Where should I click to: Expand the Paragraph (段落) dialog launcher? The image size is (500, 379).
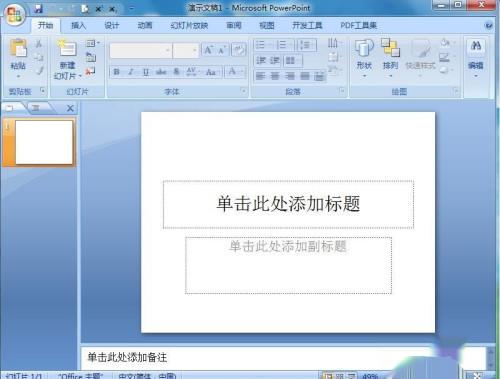pos(342,90)
